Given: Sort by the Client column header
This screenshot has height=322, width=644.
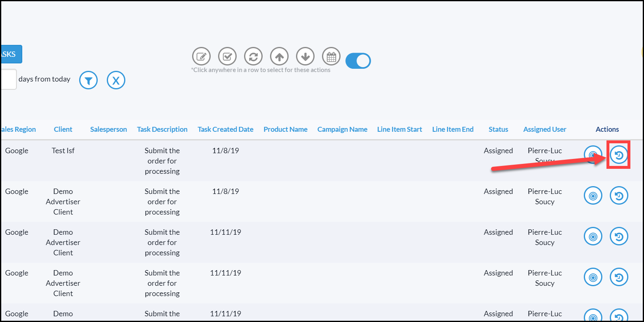Looking at the screenshot, I should point(63,129).
